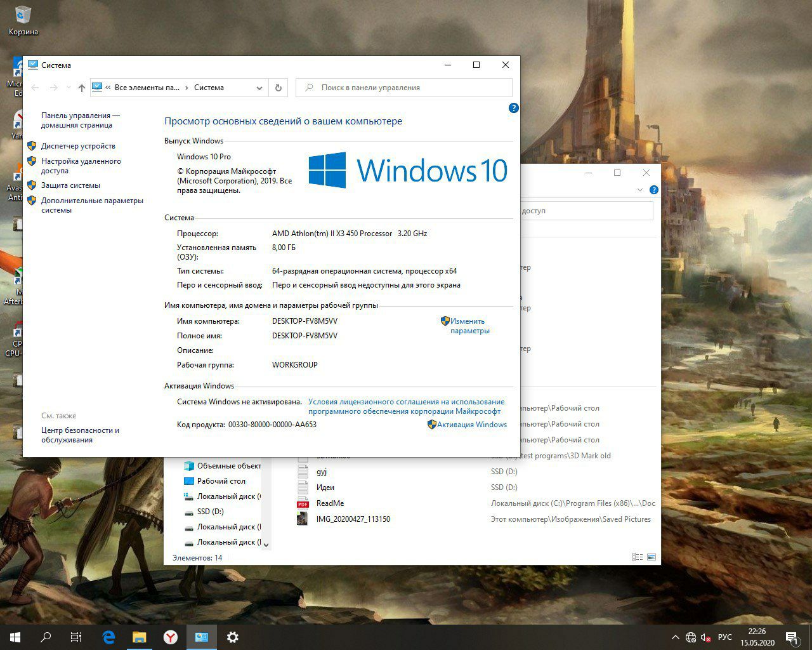
Task: Select IMG_20200427_113150 picture thumbnail
Action: (303, 519)
